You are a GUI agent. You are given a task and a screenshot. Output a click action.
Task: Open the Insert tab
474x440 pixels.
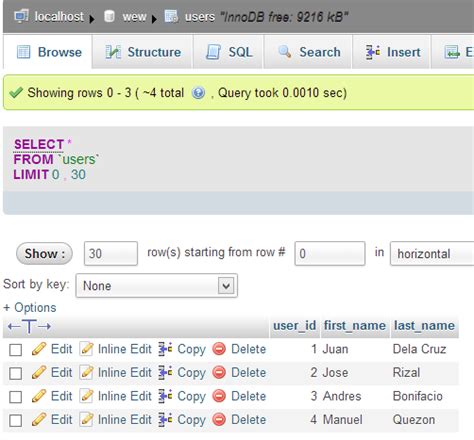pos(391,52)
